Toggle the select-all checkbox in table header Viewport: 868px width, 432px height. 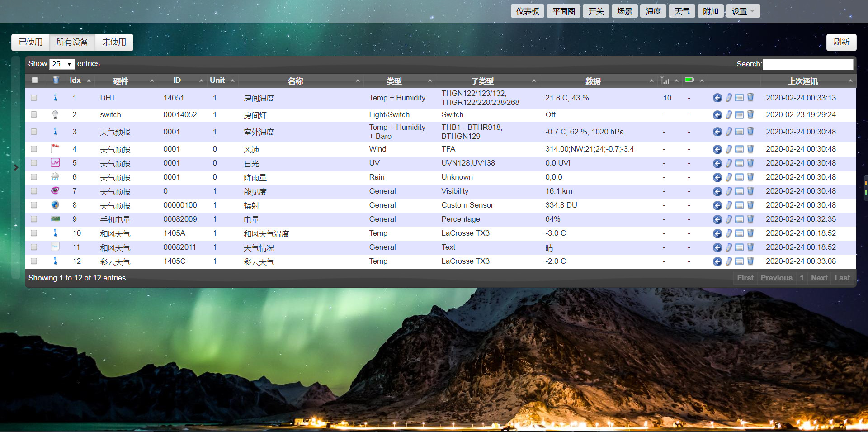[34, 80]
